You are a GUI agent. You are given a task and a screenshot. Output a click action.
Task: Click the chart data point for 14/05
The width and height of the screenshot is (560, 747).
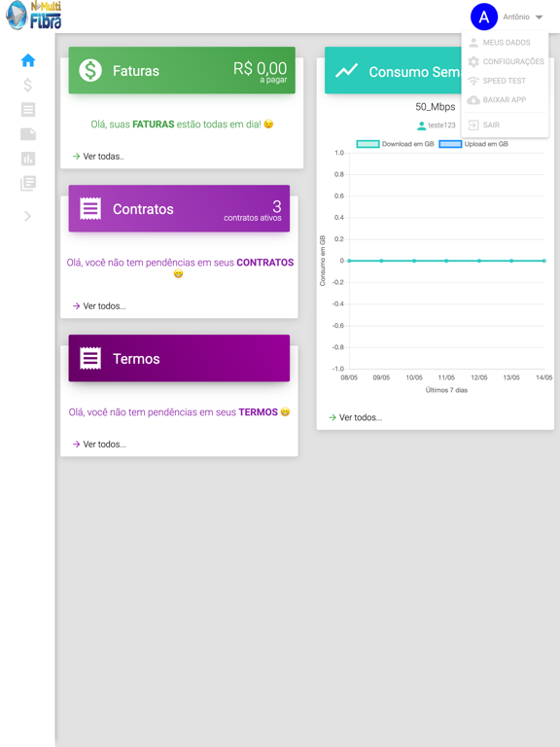[543, 261]
